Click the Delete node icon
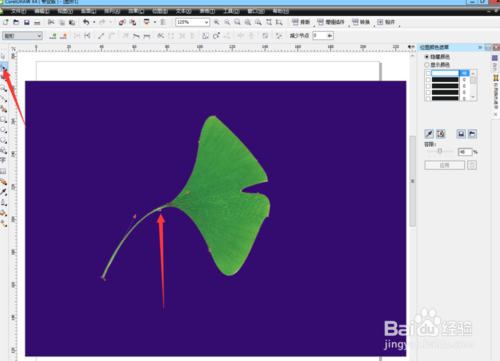Image resolution: width=500 pixels, height=361 pixels. click(63, 36)
